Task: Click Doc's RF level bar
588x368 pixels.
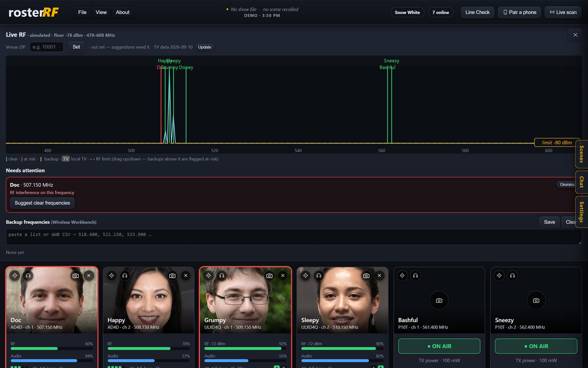Action: [x=52, y=348]
